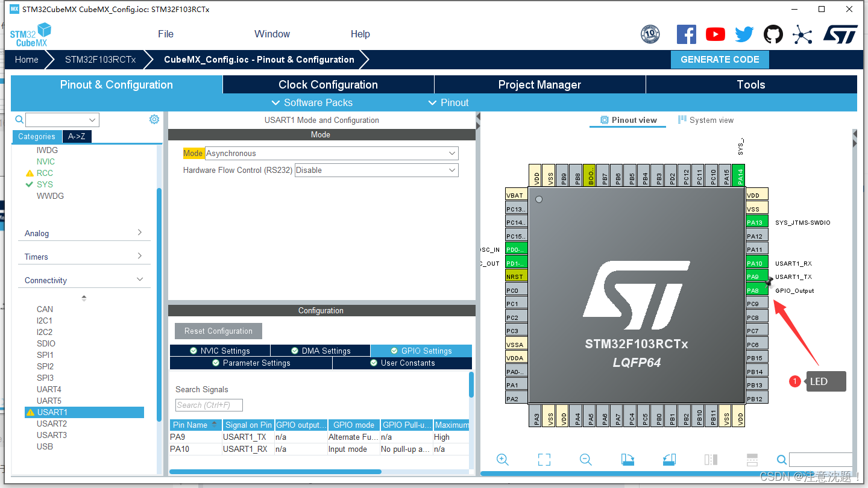
Task: Switch to the A->Z tab
Action: (77, 137)
